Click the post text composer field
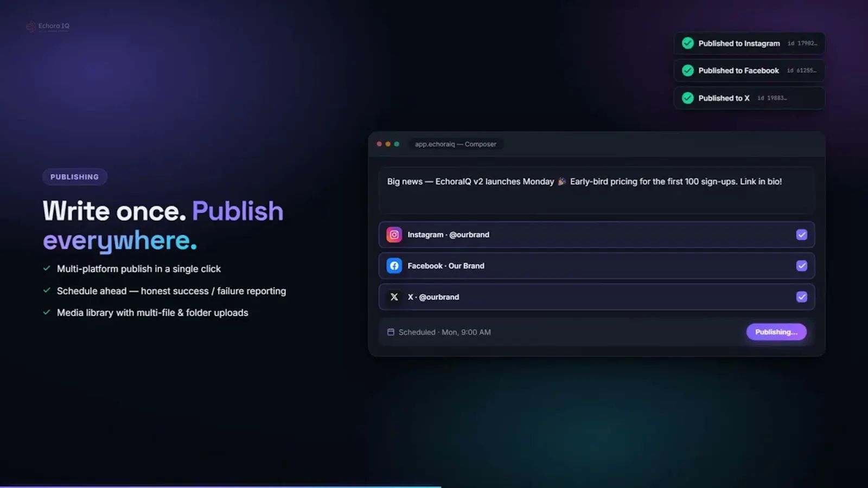Image resolution: width=868 pixels, height=488 pixels. [597, 190]
